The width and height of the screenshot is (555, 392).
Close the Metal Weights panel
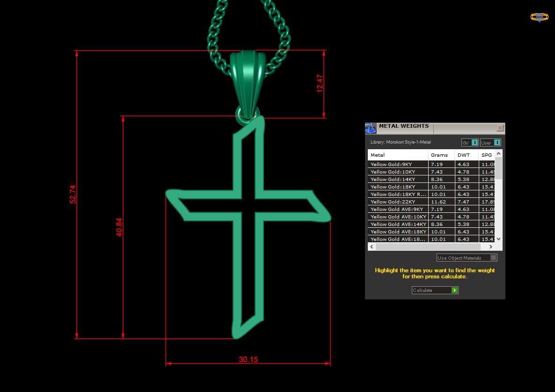[500, 128]
